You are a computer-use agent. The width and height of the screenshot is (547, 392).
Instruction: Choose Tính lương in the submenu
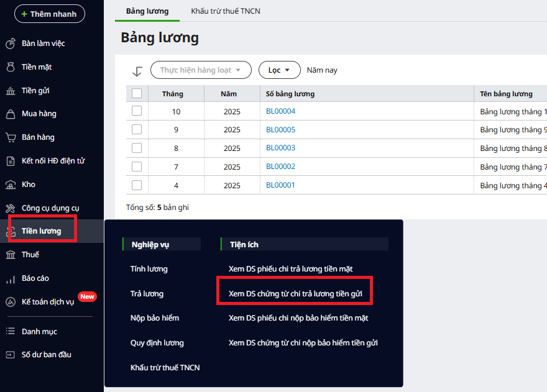tap(149, 269)
